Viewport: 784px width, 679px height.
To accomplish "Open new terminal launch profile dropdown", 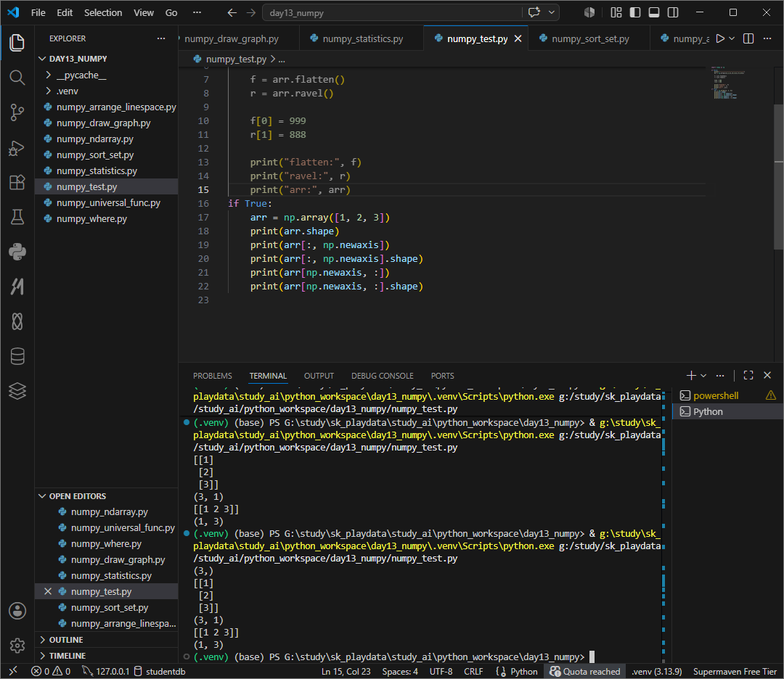I will [x=703, y=375].
